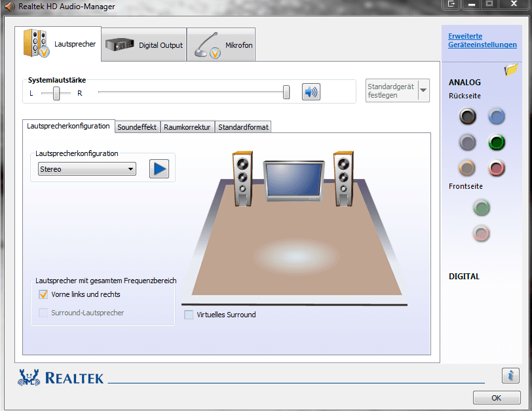Expand the Standardgerät festlegen dropdown arrow
This screenshot has width=532, height=411.
pos(423,90)
